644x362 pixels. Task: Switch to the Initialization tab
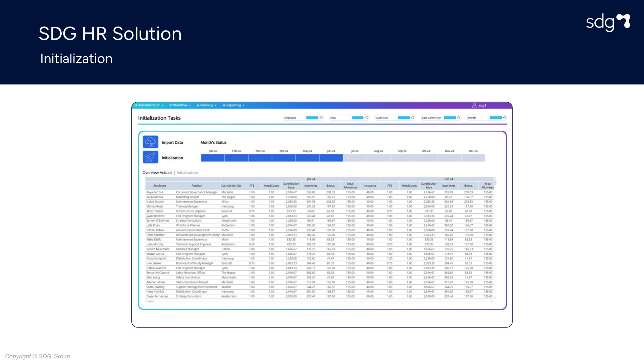click(187, 173)
